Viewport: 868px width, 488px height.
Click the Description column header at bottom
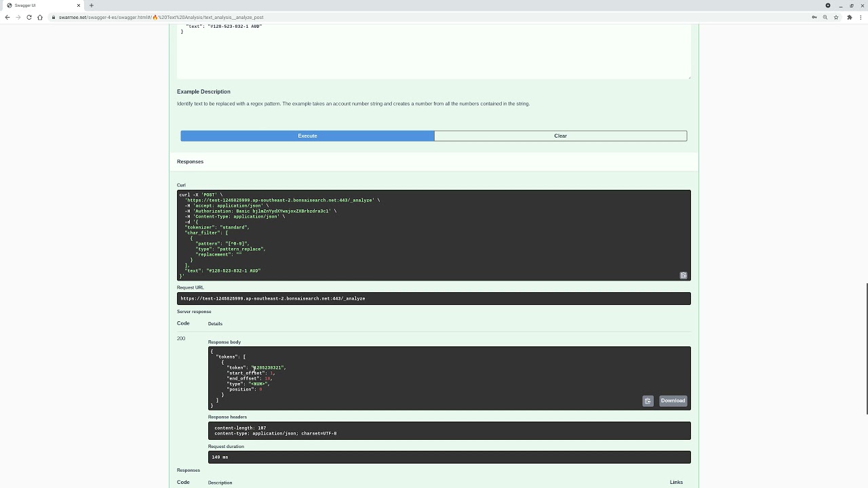point(220,483)
